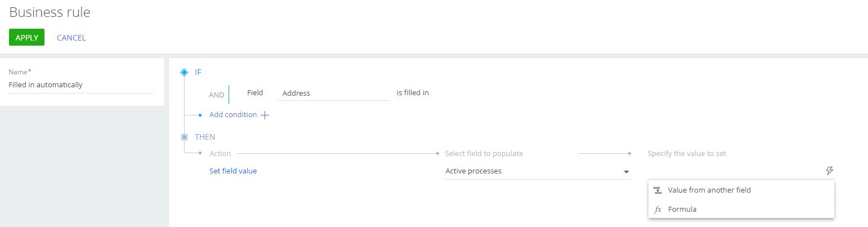The height and width of the screenshot is (227, 868).
Task: Click the THEN square block icon
Action: (184, 137)
